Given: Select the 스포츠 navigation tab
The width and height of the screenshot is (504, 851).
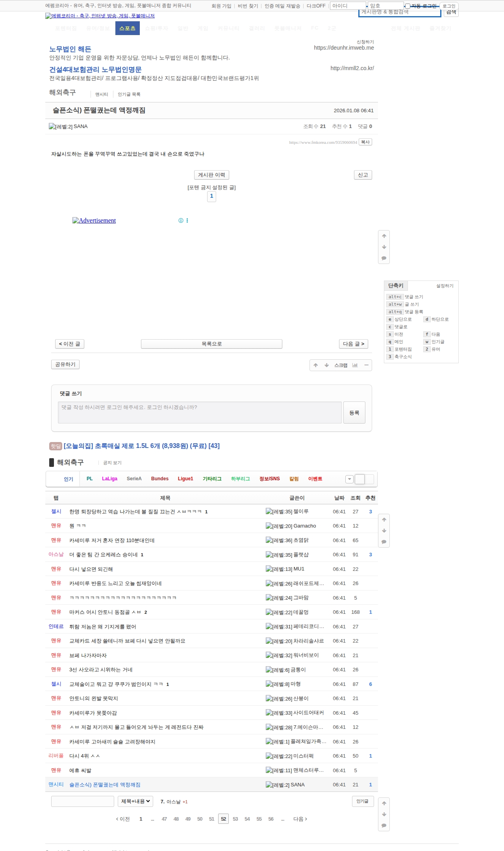Looking at the screenshot, I should [128, 28].
